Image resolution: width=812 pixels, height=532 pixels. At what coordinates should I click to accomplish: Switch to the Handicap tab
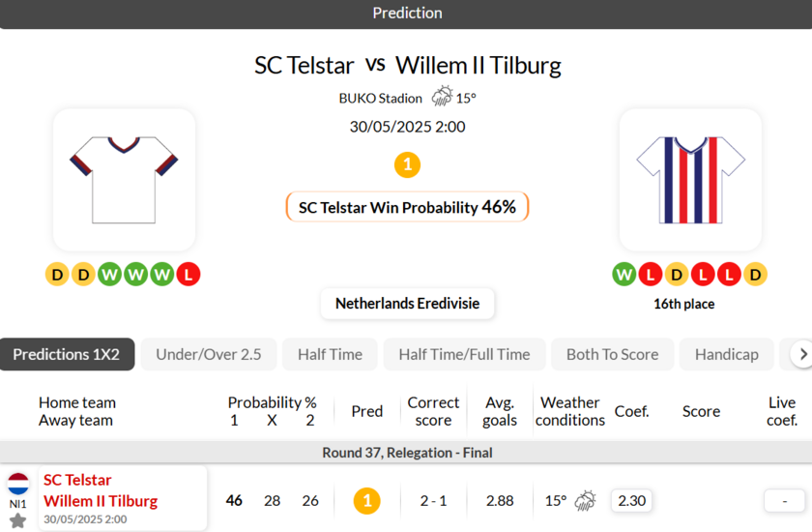726,354
